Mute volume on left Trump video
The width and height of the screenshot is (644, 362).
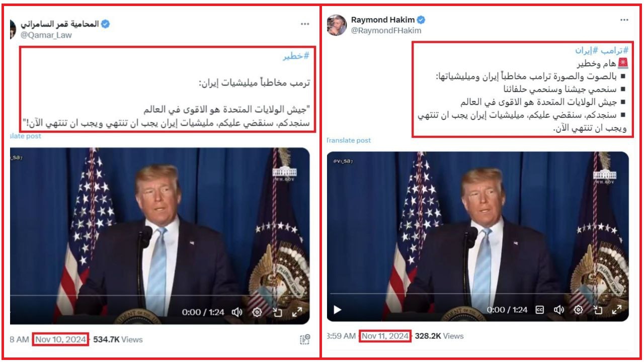point(237,312)
